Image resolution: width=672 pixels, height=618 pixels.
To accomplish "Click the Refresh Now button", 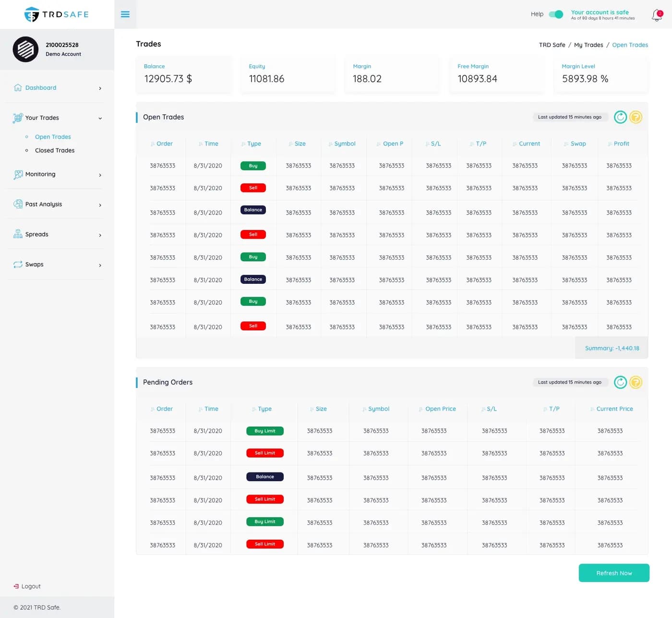I will 614,573.
